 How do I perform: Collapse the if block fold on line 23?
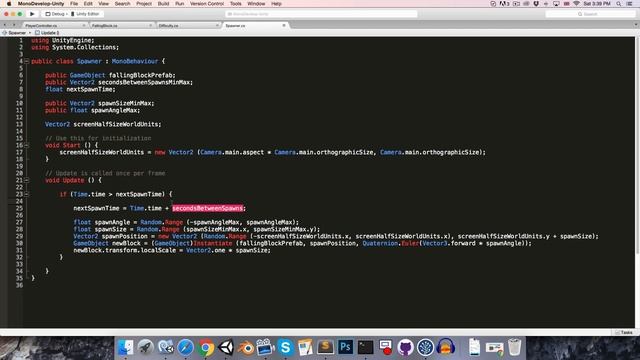pos(27,194)
